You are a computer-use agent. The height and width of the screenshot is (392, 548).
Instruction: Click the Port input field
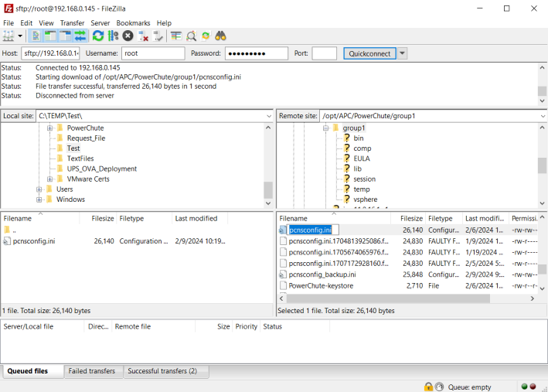pos(325,53)
